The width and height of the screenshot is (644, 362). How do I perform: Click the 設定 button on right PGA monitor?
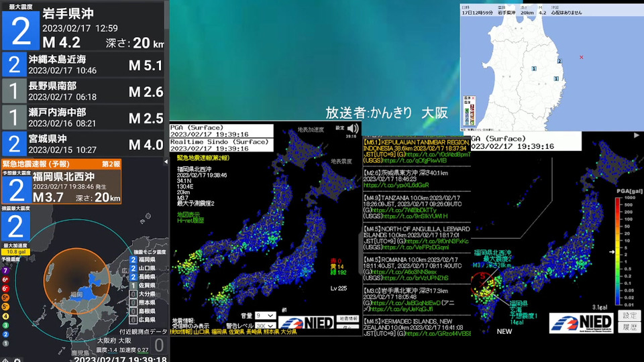[629, 316]
